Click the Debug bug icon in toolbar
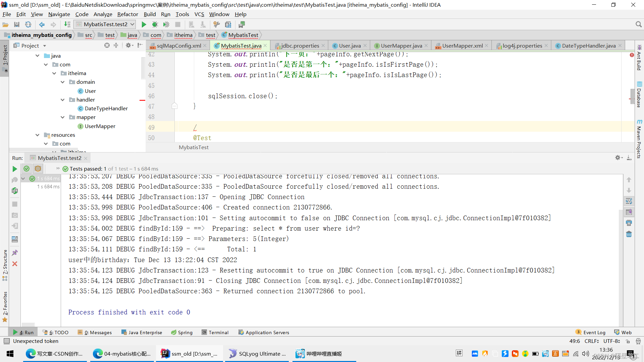 [x=155, y=24]
